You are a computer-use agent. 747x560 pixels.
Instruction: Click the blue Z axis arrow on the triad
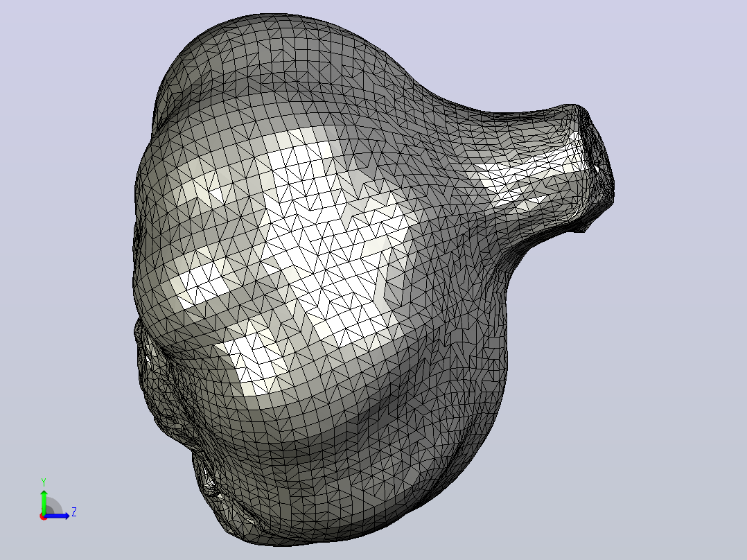57,516
